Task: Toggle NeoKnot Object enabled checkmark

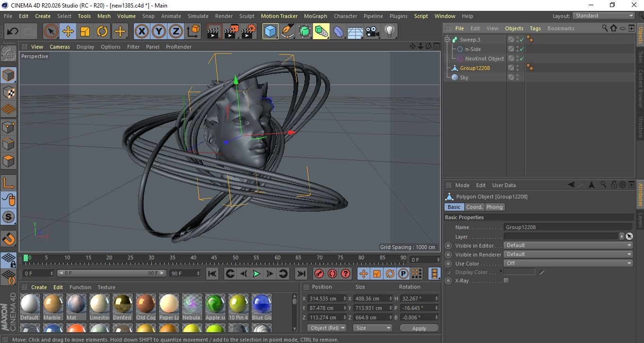Action: tap(522, 59)
